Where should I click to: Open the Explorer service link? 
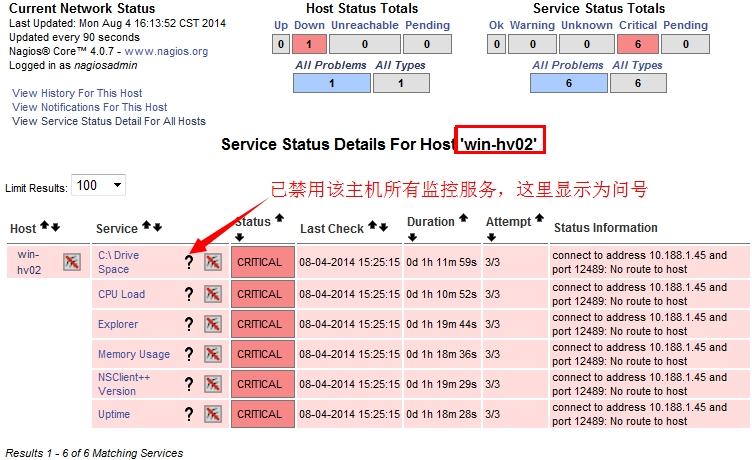(118, 324)
